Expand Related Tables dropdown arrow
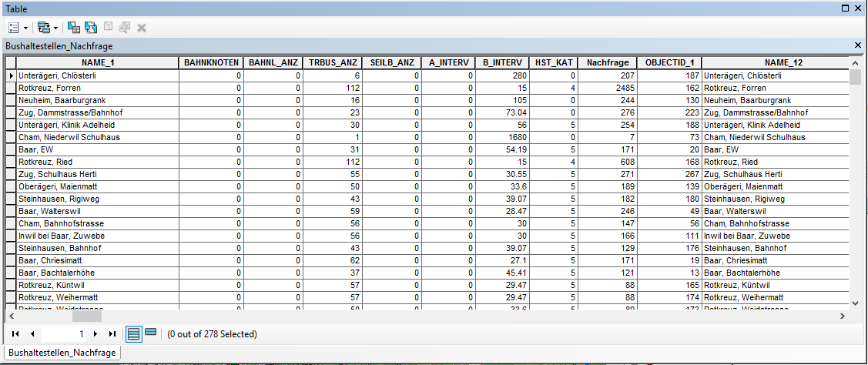The width and height of the screenshot is (868, 365). pos(56,28)
